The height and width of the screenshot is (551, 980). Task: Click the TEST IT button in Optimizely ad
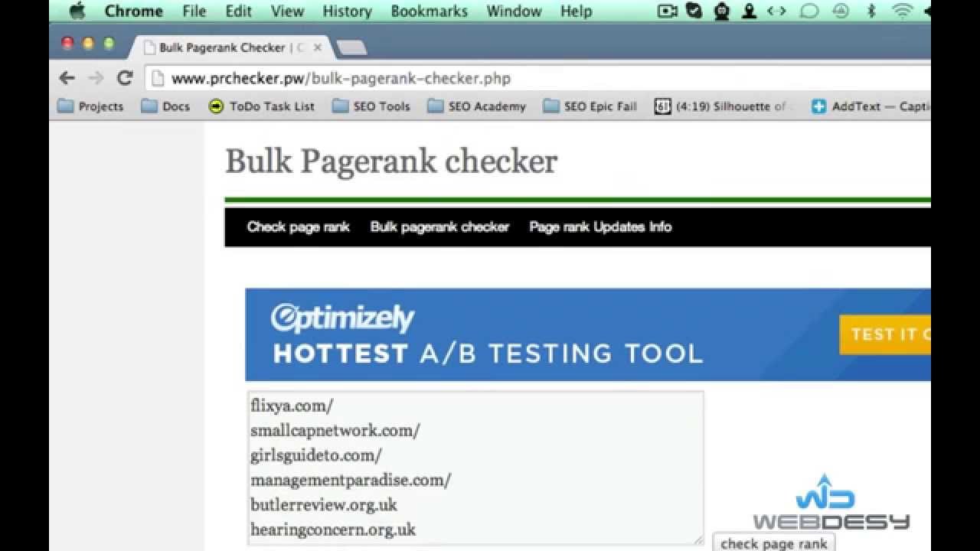click(x=885, y=334)
